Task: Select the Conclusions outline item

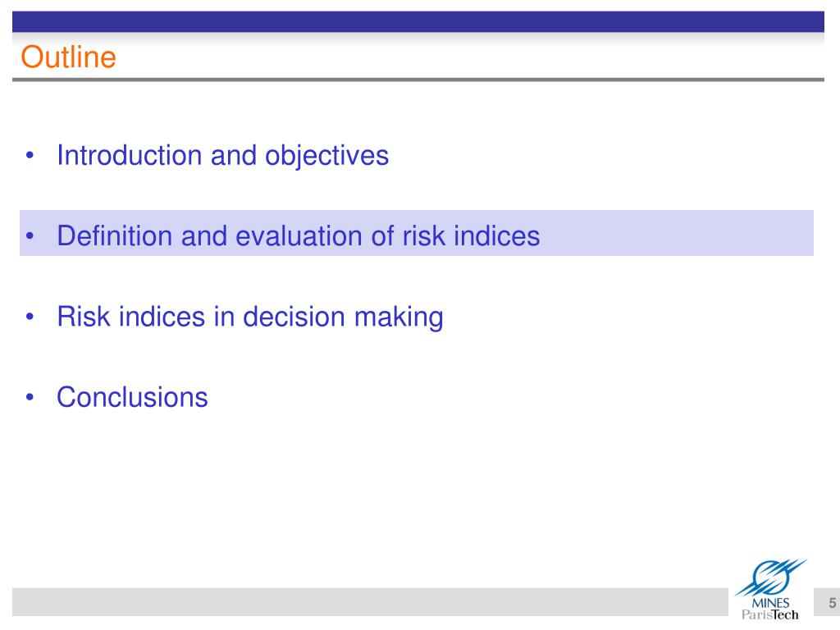Action: coord(132,397)
